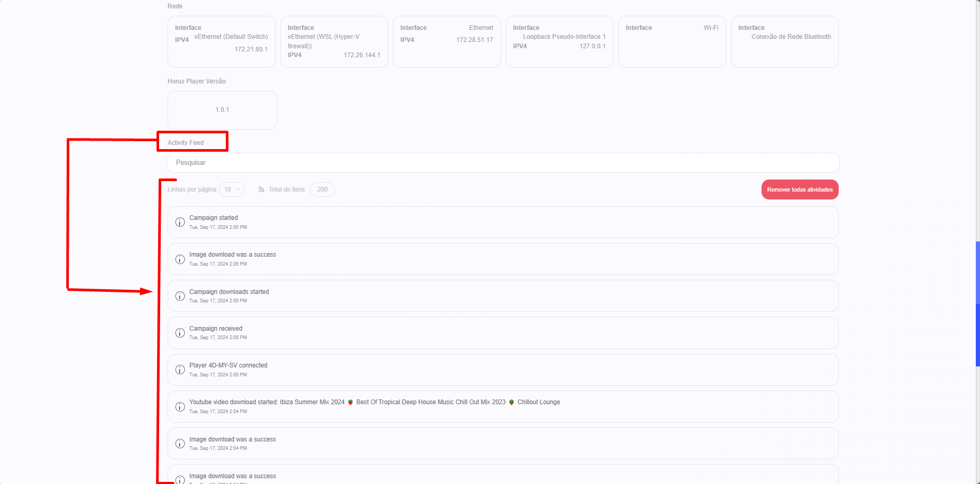The image size is (980, 484).
Task: Click the page vertical scrollbar thumb
Action: click(977, 303)
